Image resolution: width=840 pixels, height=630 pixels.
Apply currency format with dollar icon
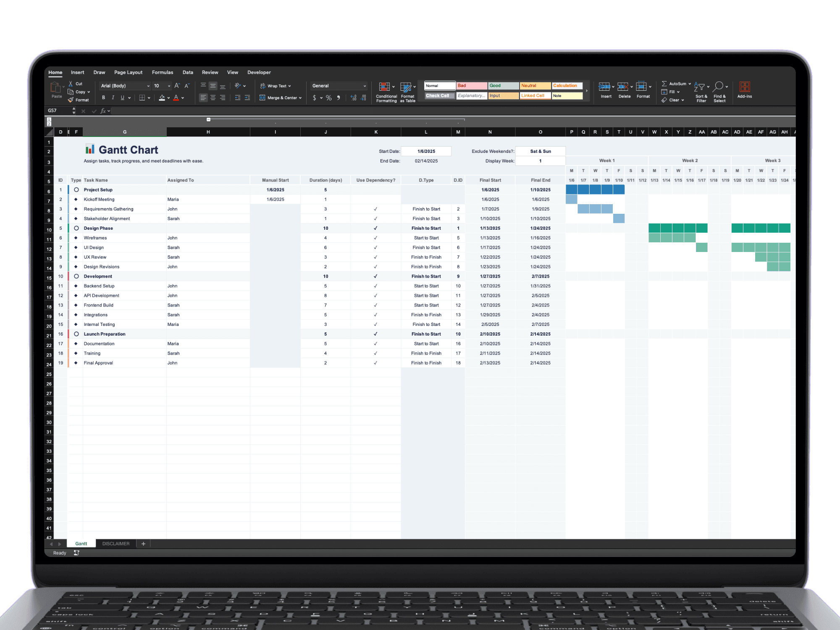(315, 98)
